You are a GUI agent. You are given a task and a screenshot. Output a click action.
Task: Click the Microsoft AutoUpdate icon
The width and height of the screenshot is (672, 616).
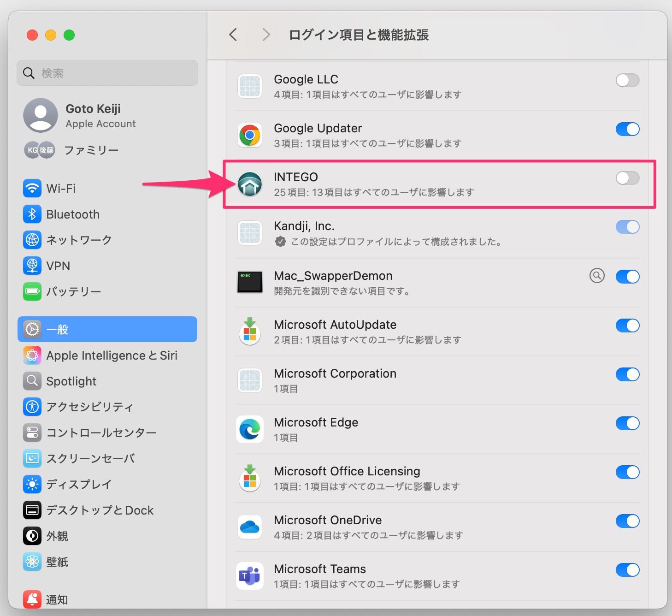tap(250, 331)
